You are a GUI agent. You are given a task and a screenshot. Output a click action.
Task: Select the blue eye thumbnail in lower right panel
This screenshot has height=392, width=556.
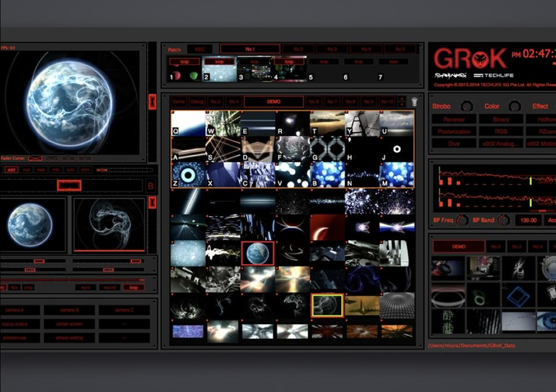point(547,321)
